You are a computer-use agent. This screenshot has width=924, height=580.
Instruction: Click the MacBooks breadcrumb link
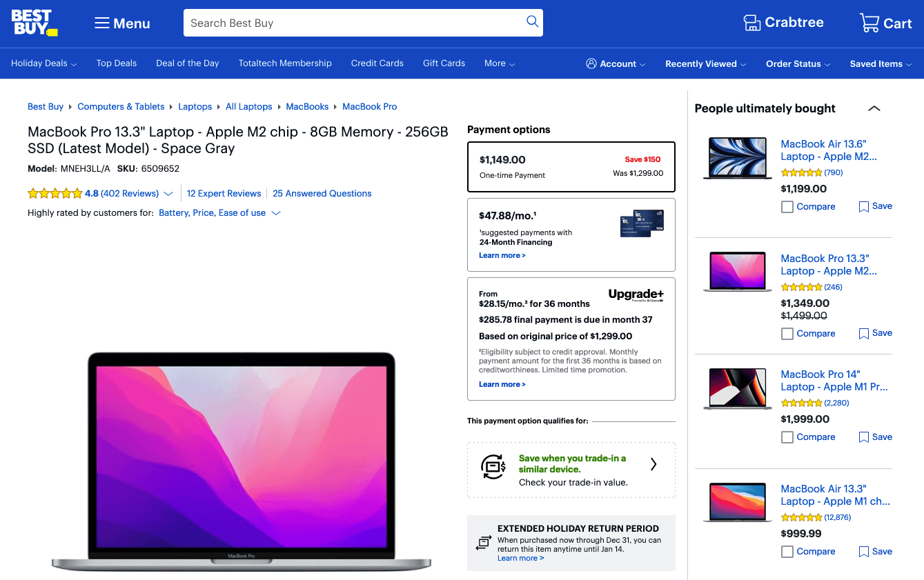coord(307,106)
